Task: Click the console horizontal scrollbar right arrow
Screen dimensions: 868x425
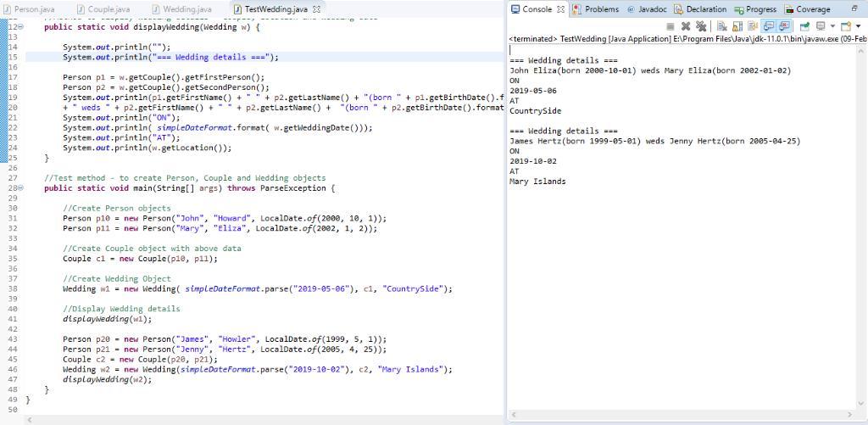Action: (849, 415)
